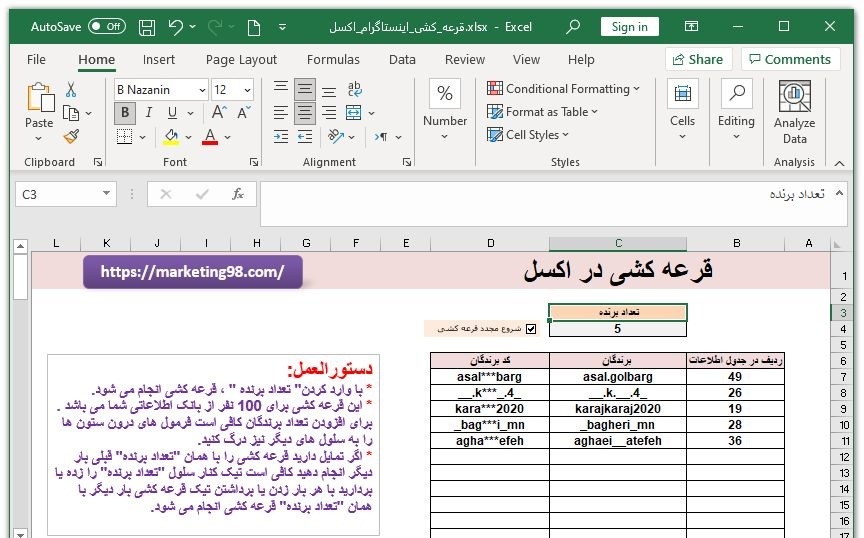Viewport: 864px width, 538px height.
Task: Switch to Data tab
Action: coord(402,60)
